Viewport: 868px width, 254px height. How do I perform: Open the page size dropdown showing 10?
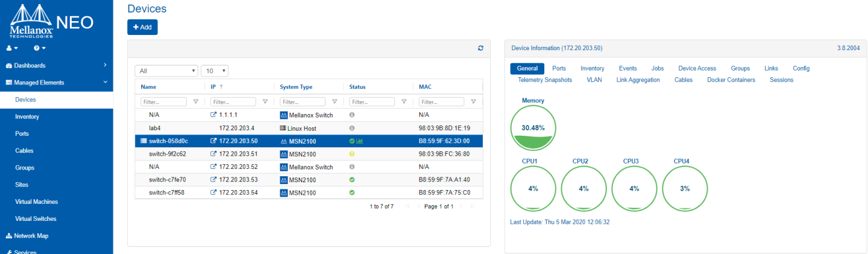click(x=215, y=71)
